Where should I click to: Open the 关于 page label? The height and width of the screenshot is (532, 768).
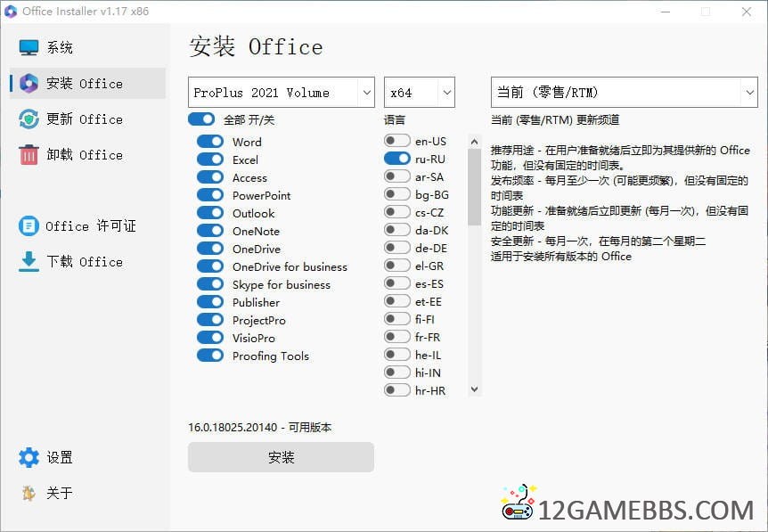60,493
